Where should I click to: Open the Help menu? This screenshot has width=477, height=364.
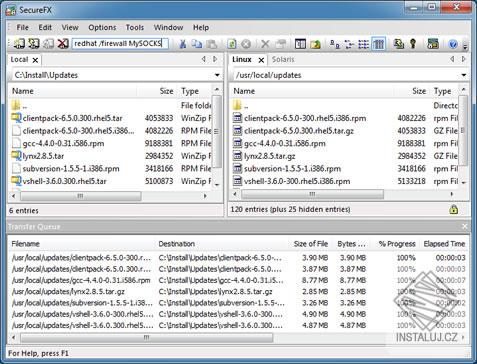pos(201,27)
